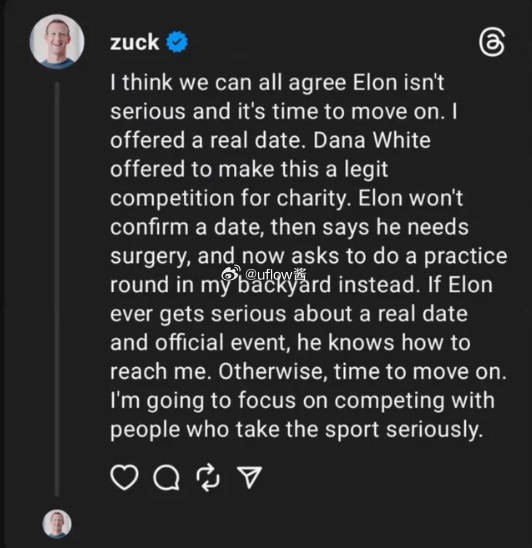Screen dimensions: 532x548
Task: Click the phrase "competition for charity"
Action: (x=229, y=199)
